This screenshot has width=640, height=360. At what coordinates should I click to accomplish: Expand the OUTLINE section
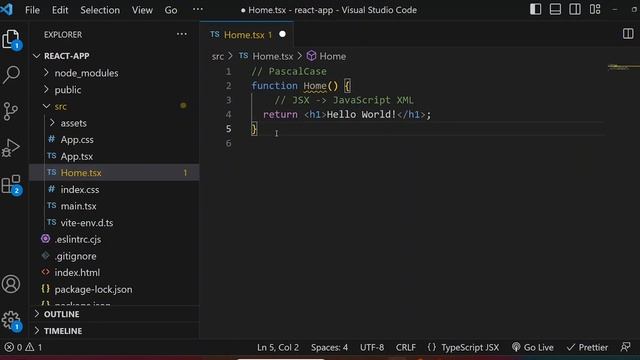point(114,314)
